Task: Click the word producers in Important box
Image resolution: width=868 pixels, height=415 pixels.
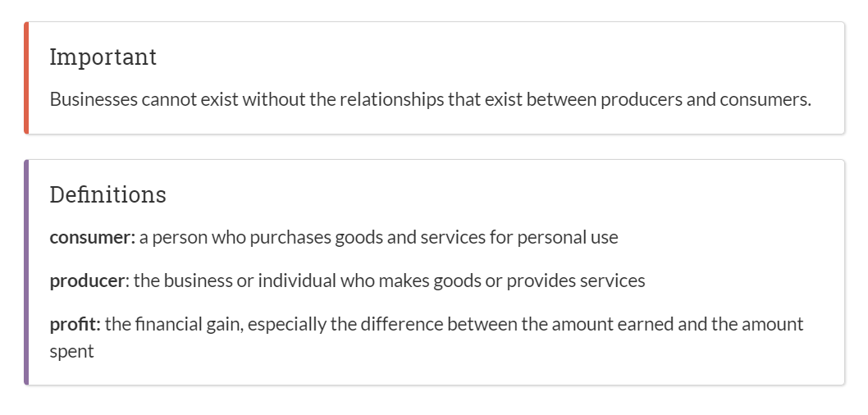Action: 642,99
